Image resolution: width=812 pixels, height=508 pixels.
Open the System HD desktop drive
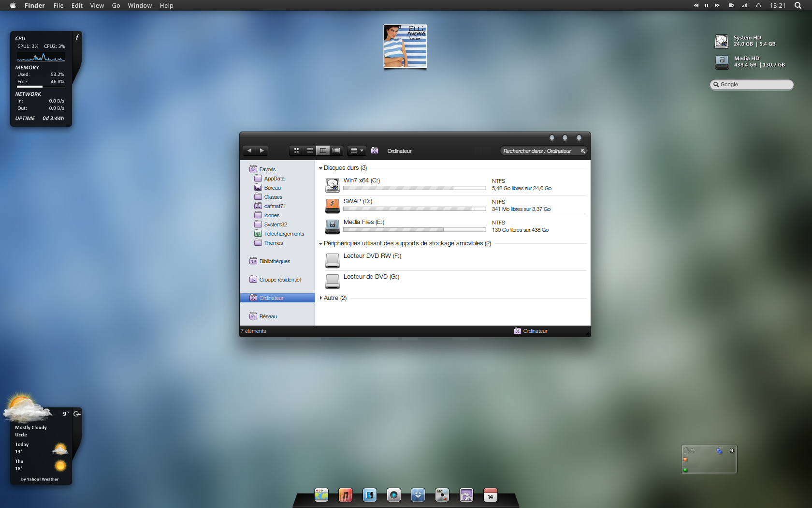click(722, 41)
